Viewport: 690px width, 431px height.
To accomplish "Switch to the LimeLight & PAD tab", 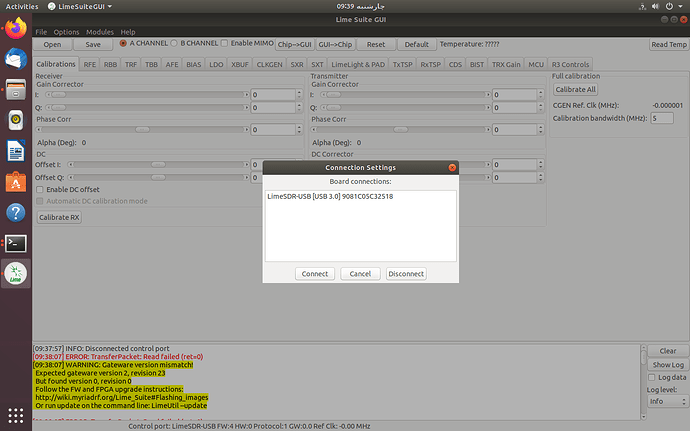I will click(x=358, y=64).
